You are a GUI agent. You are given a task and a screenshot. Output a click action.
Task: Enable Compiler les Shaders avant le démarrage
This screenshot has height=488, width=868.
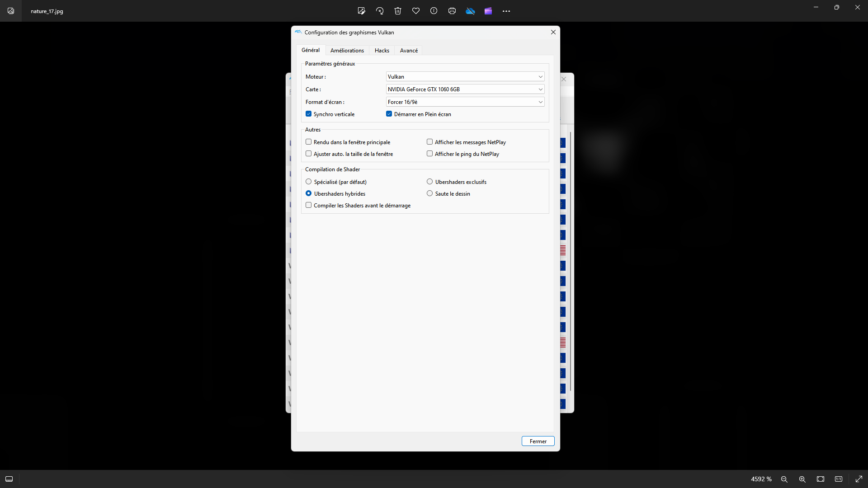point(309,205)
